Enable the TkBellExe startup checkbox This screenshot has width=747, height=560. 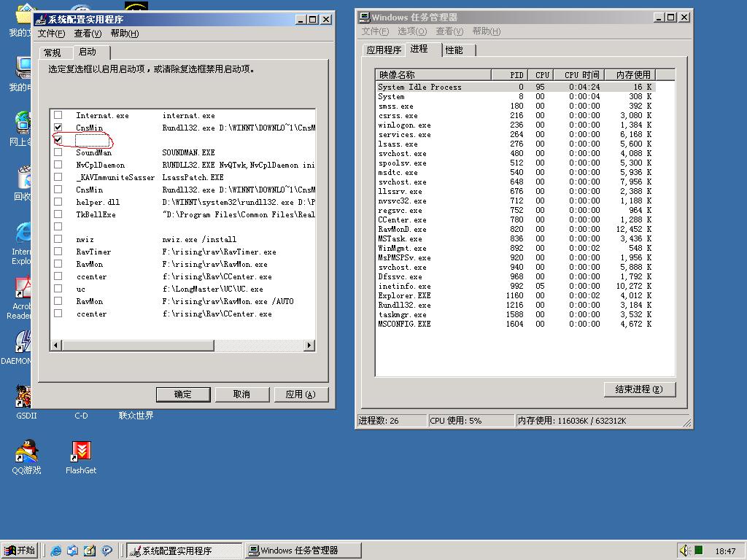pyautogui.click(x=58, y=214)
